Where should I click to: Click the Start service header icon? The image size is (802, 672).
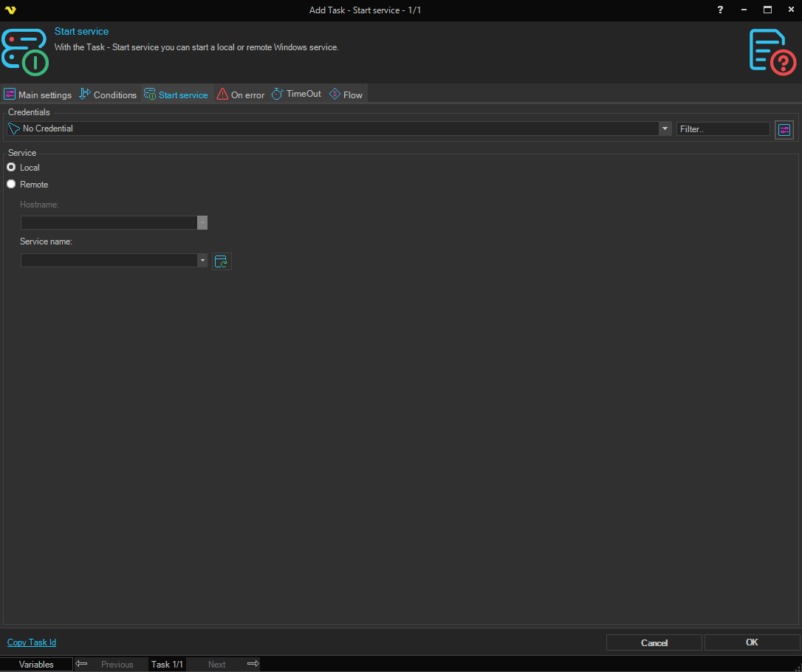[x=24, y=52]
